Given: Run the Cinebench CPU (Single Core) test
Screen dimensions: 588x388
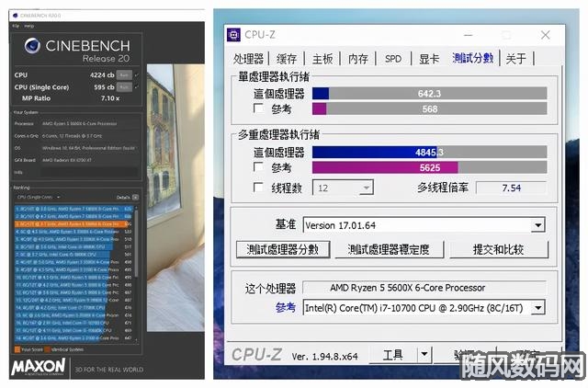Looking at the screenshot, I should pyautogui.click(x=124, y=87).
